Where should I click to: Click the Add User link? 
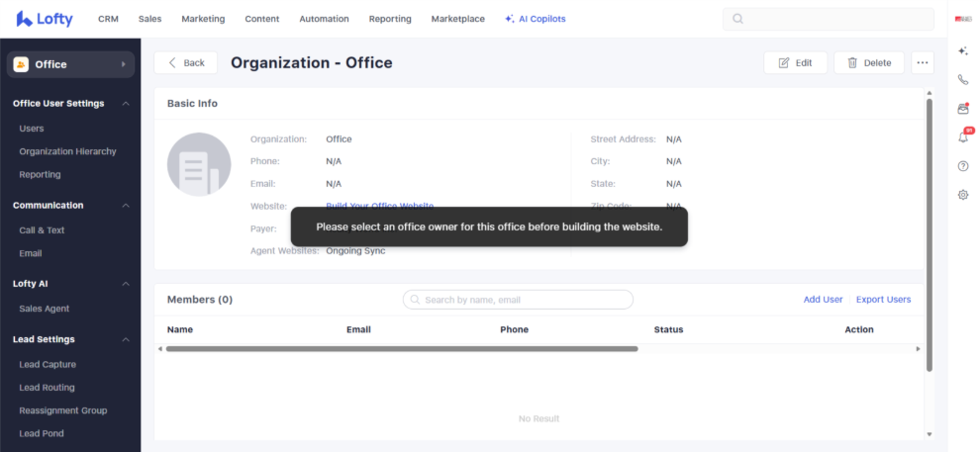(x=823, y=300)
